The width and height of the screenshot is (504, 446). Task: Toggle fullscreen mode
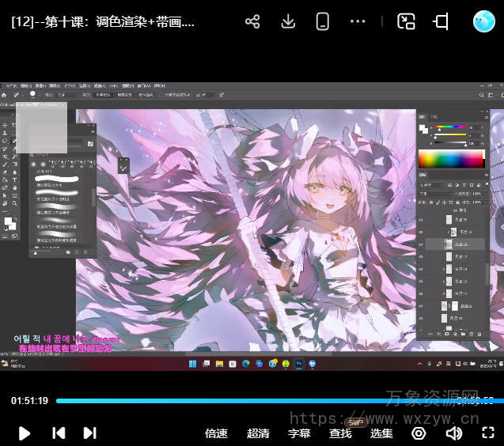click(488, 433)
